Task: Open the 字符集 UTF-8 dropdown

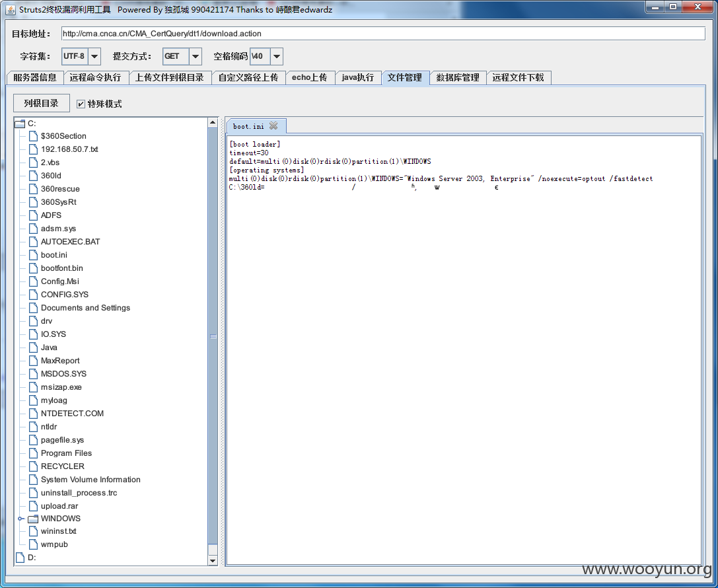Action: (x=94, y=56)
